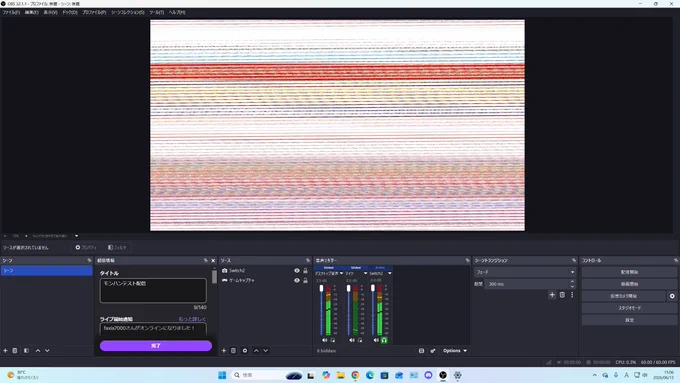Open the View menu

point(50,12)
